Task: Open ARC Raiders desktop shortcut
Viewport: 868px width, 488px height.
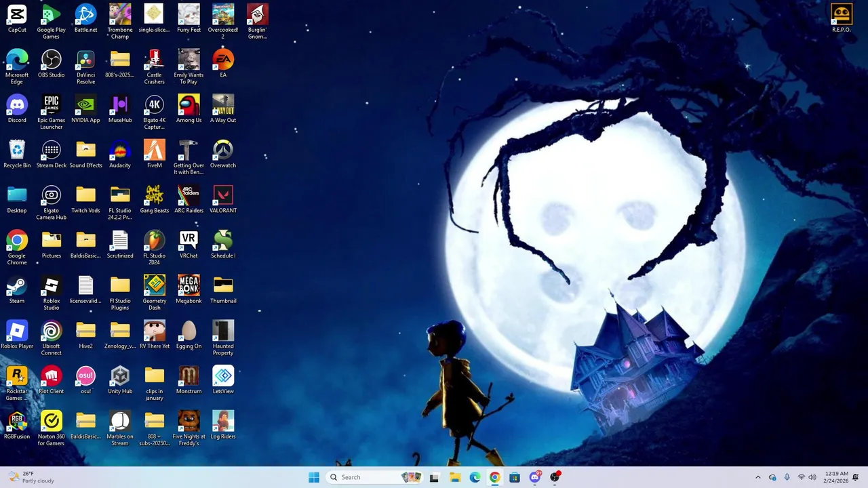Action: [x=189, y=200]
